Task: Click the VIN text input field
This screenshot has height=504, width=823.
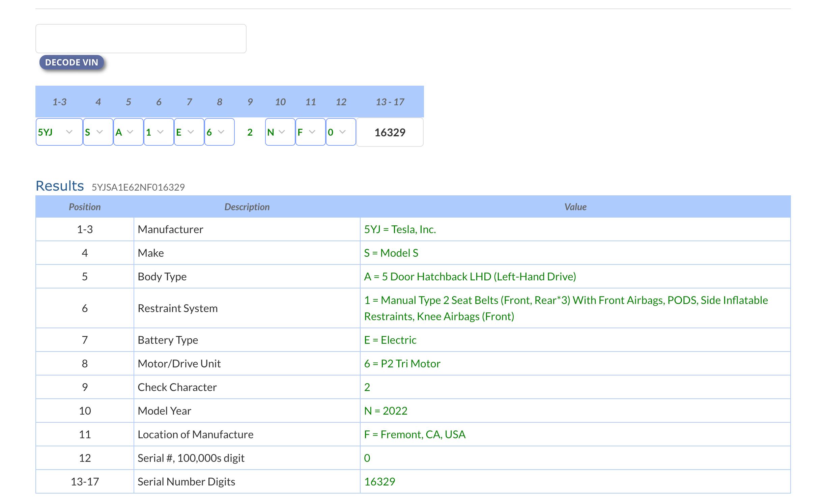Action: point(141,38)
